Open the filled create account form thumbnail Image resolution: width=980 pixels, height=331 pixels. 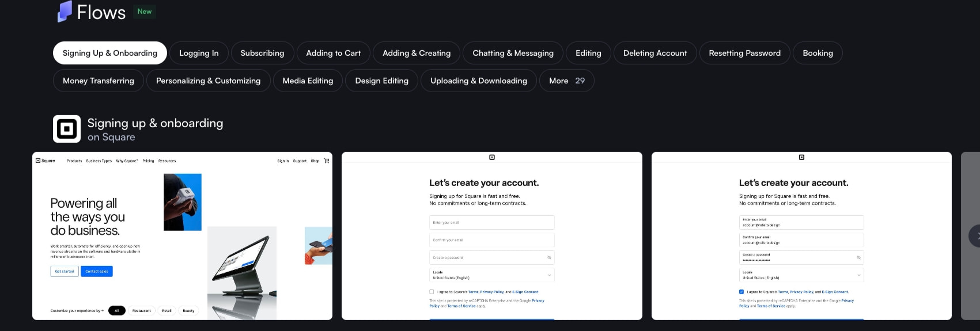click(x=801, y=236)
